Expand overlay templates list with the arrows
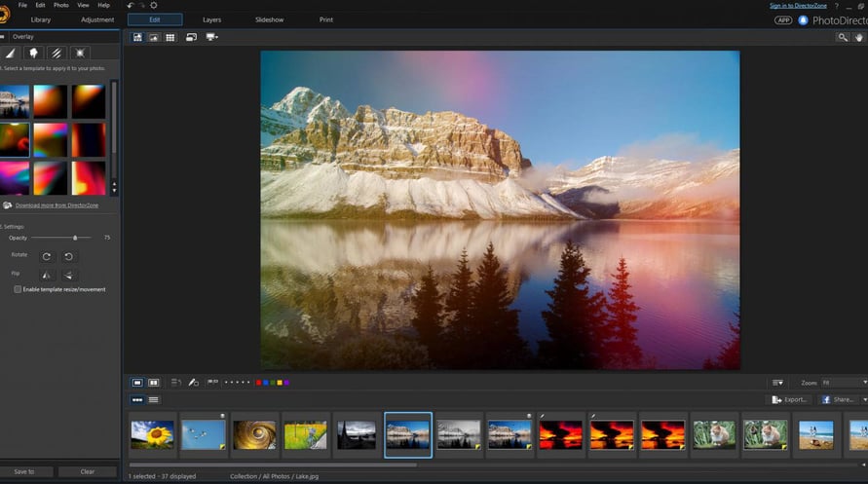 115,188
